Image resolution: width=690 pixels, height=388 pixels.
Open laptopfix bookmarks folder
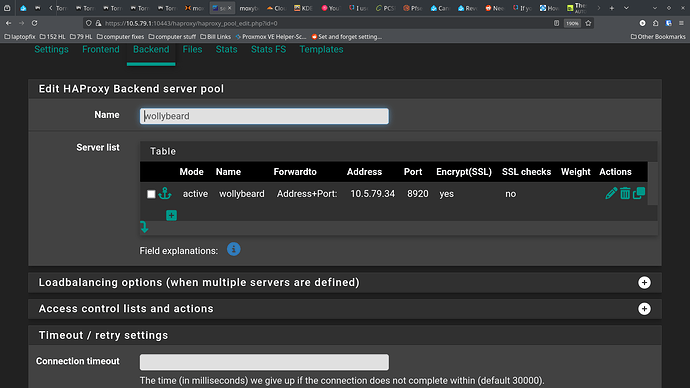(x=20, y=37)
